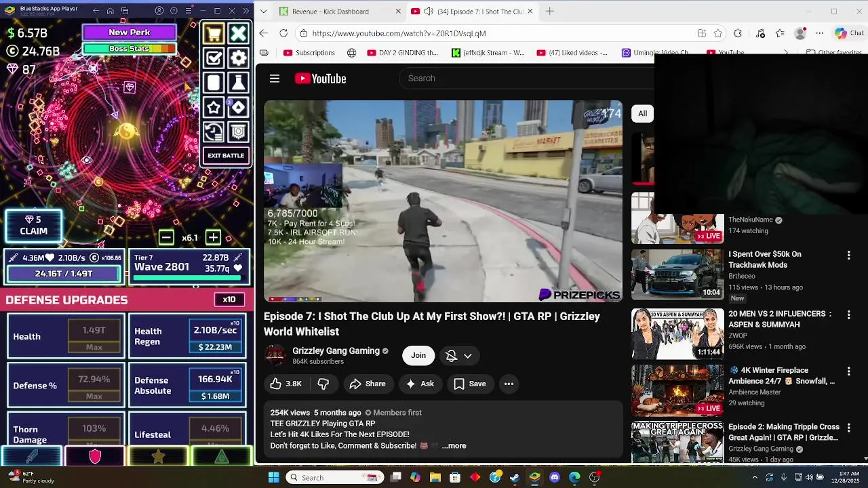Select the gold star utility upgrades tab
This screenshot has width=868, height=488.
tap(158, 457)
